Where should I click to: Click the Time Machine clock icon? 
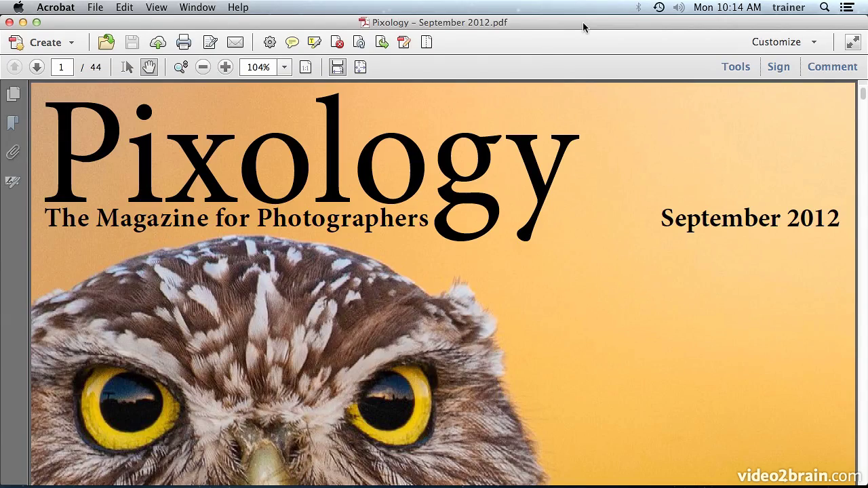(658, 7)
